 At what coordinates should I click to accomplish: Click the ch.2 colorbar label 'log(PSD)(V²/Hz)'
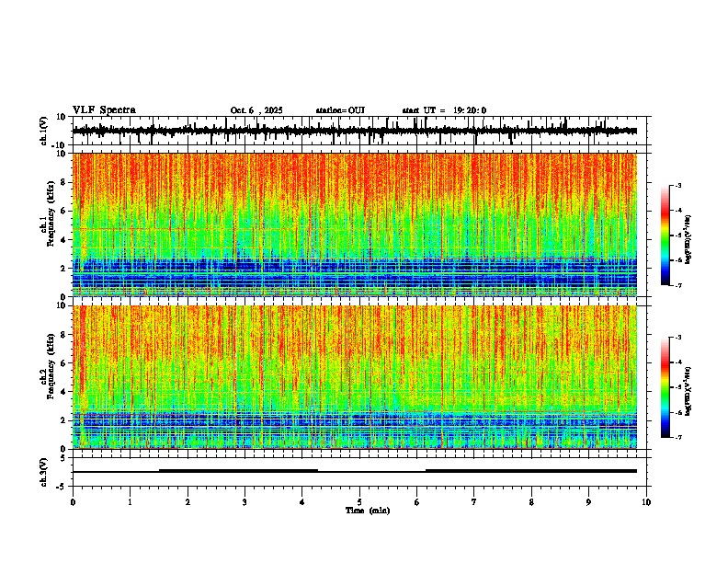(688, 392)
